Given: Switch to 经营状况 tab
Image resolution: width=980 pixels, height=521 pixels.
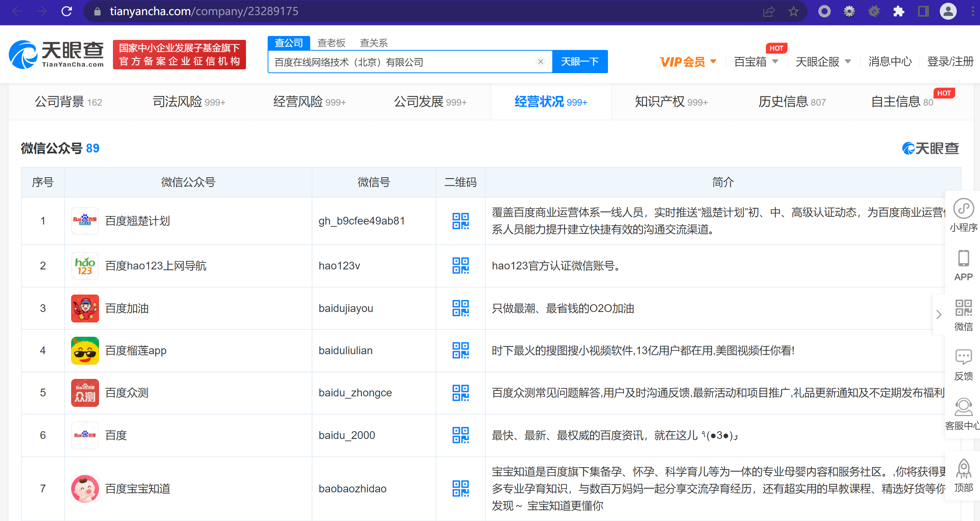Looking at the screenshot, I should [x=551, y=102].
